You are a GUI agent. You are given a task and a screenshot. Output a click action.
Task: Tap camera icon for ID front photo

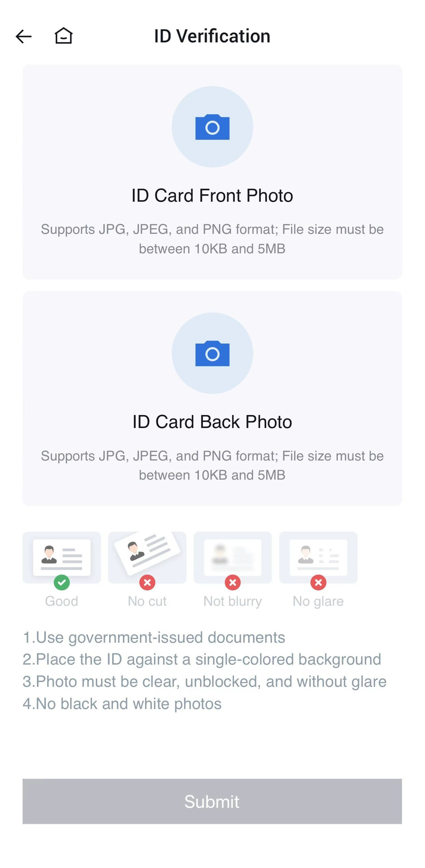point(212,127)
